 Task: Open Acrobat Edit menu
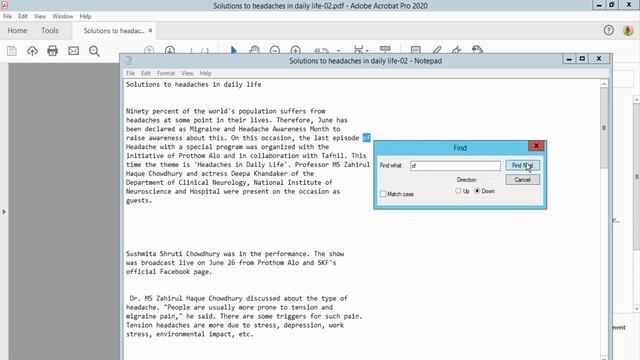click(23, 16)
